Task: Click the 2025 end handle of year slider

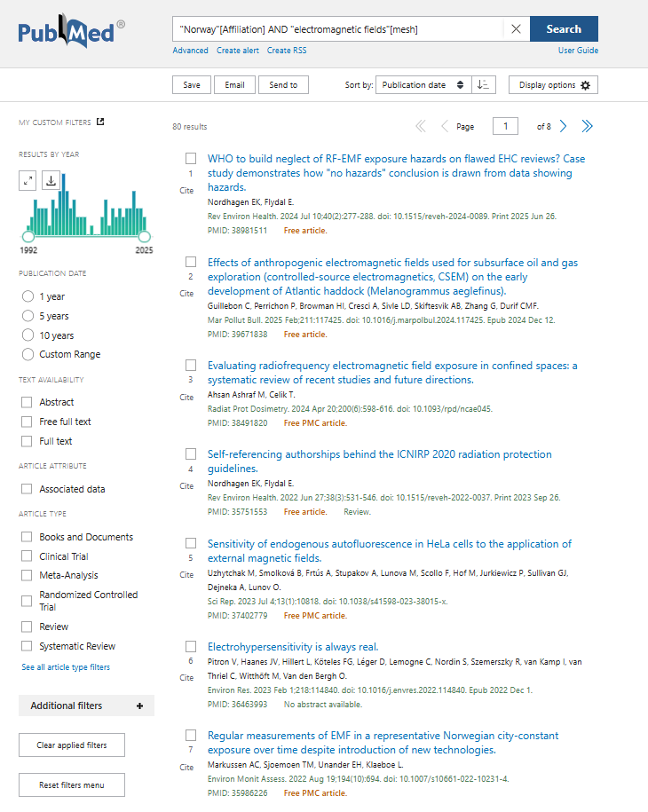Action: pos(145,237)
